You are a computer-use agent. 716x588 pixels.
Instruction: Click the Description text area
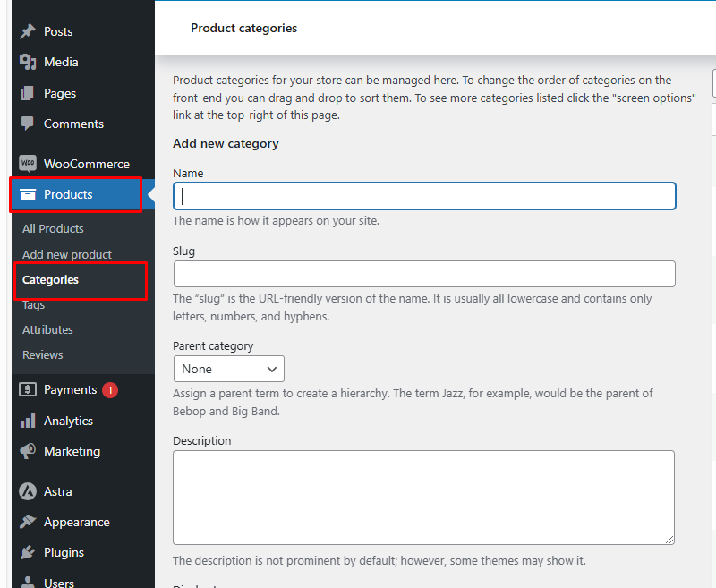[x=424, y=497]
